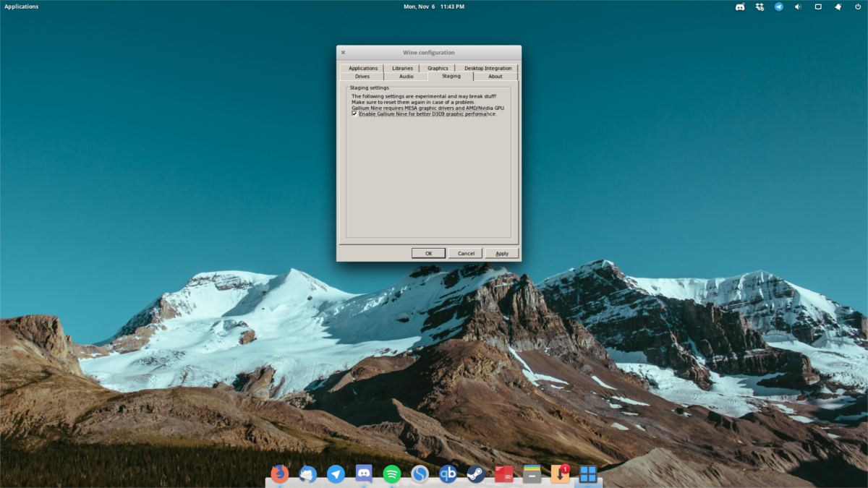
Task: Switch to the Applications tab
Action: (x=363, y=68)
